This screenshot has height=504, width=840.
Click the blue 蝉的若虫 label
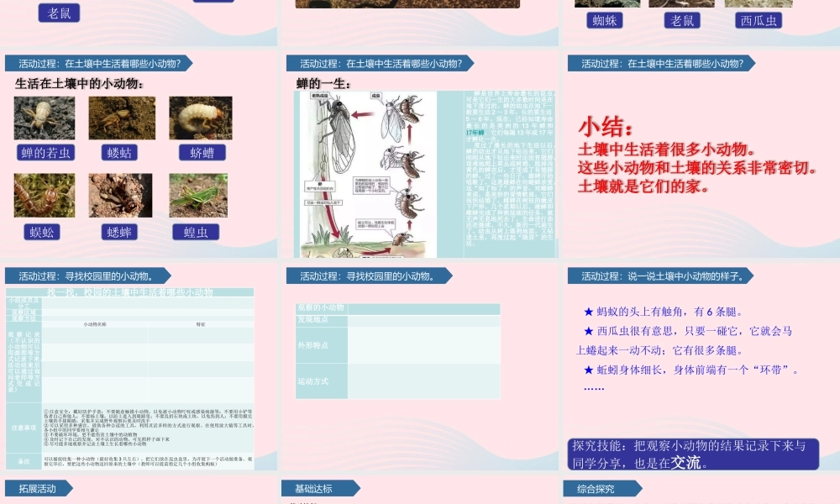point(45,153)
